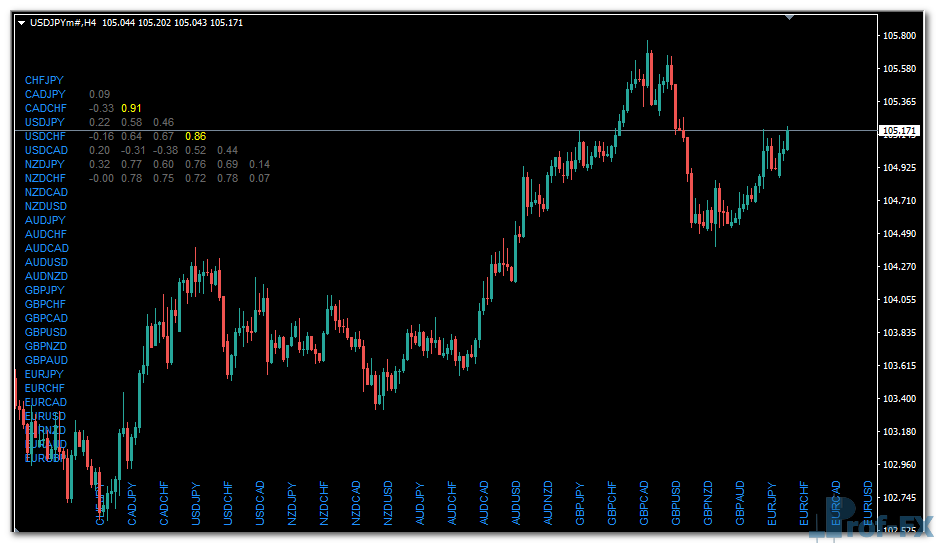Click the 102.745 level on the price scale
The width and height of the screenshot is (936, 543).
[x=900, y=497]
